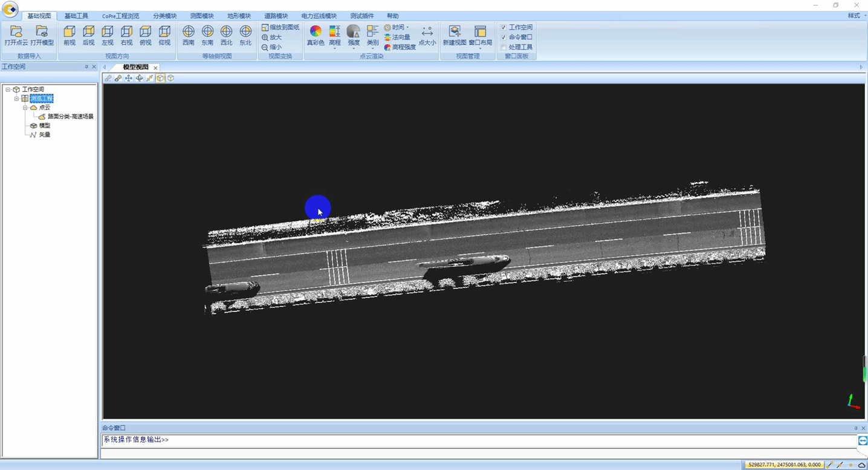868x470 pixels.
Task: Switch to right view (右视)
Action: point(126,36)
